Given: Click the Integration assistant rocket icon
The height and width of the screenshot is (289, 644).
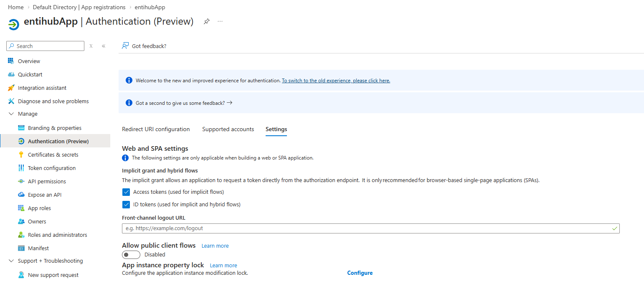Looking at the screenshot, I should point(11,88).
